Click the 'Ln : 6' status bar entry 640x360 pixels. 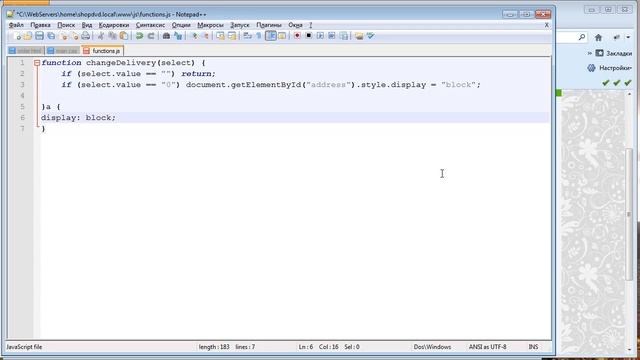[306, 347]
